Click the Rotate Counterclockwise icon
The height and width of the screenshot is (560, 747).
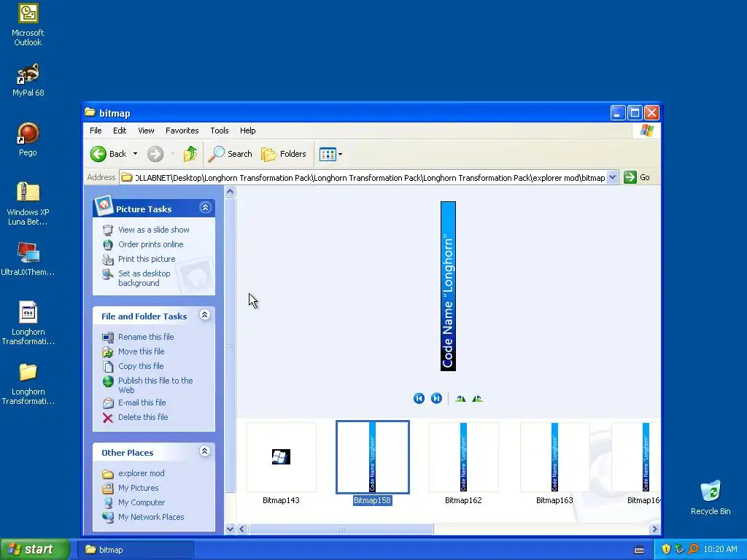tap(477, 399)
